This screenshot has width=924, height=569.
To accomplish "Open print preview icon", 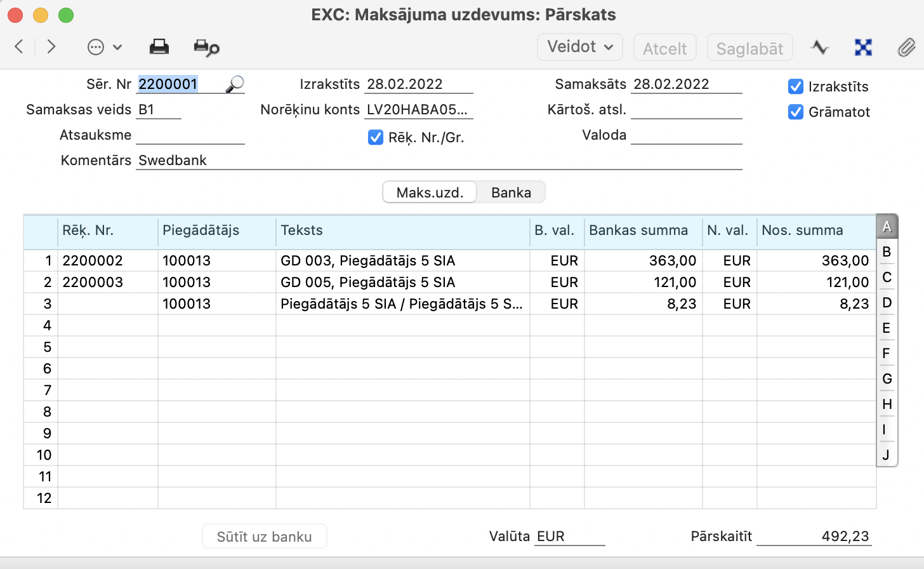I will [x=206, y=48].
